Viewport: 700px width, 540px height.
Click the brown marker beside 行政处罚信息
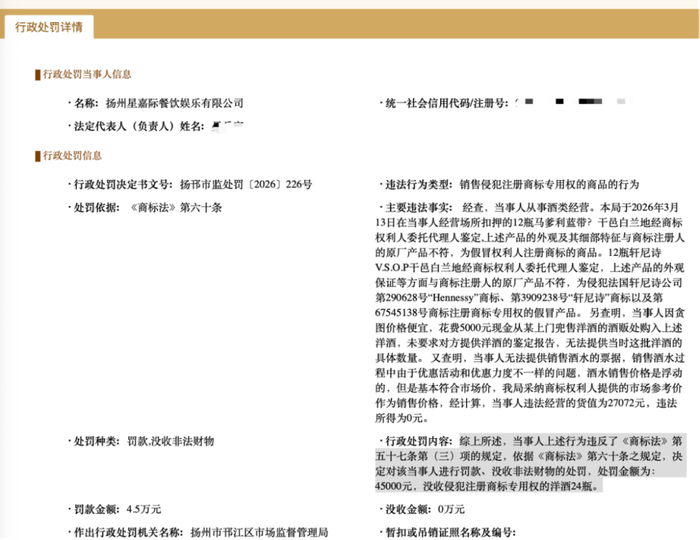coord(38,156)
